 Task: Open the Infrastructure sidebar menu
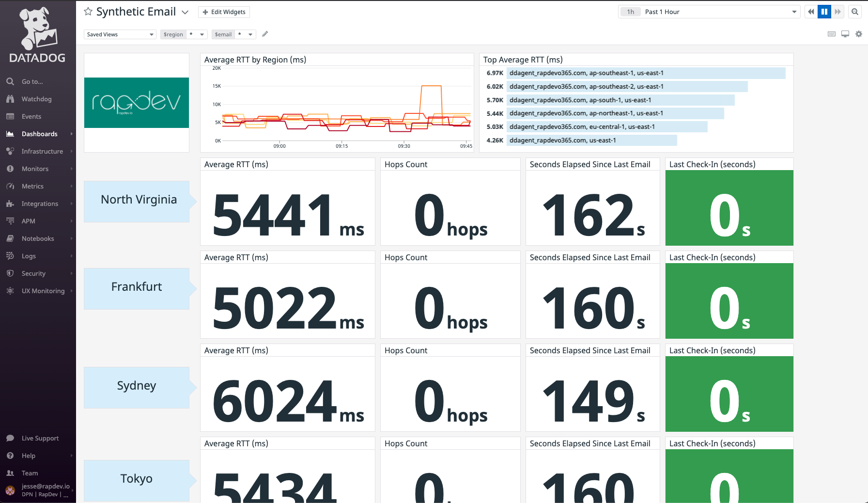(42, 151)
